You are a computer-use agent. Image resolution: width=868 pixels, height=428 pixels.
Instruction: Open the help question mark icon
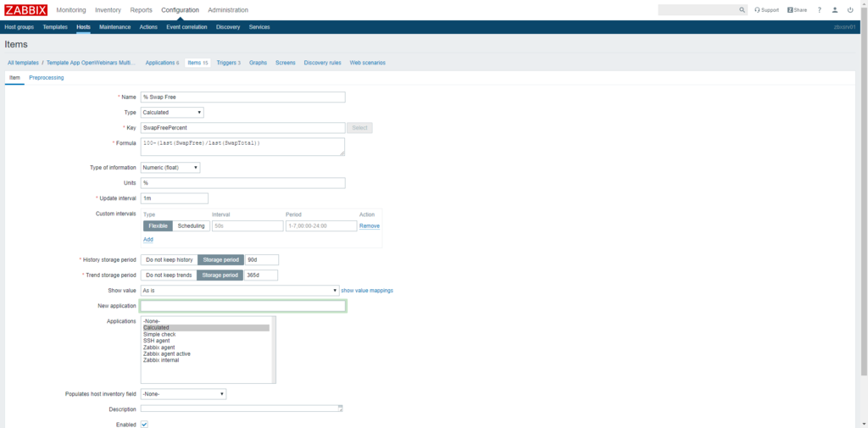(x=819, y=10)
